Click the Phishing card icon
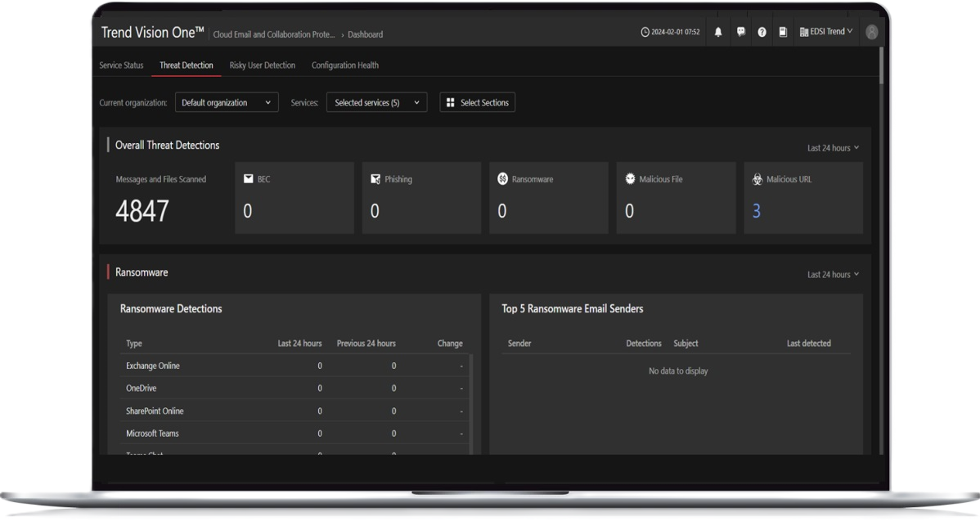980x521 pixels. point(375,178)
